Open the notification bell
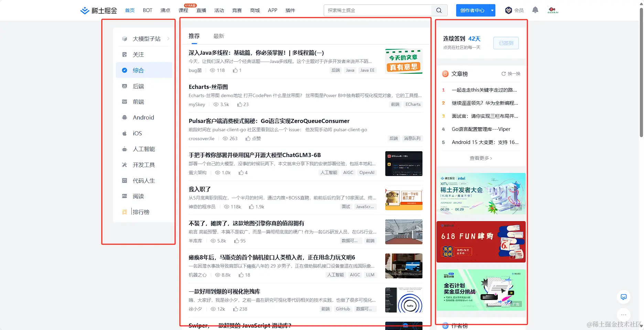This screenshot has height=330, width=644. 535,10
